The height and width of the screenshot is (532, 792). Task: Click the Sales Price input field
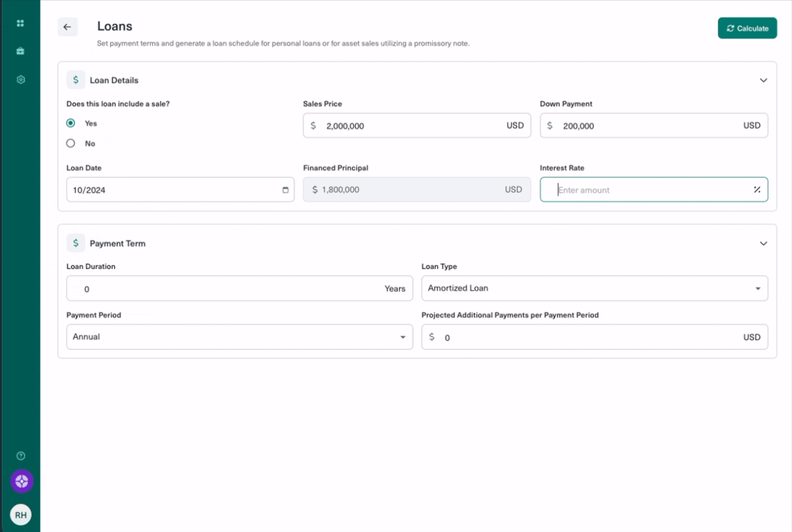point(411,126)
